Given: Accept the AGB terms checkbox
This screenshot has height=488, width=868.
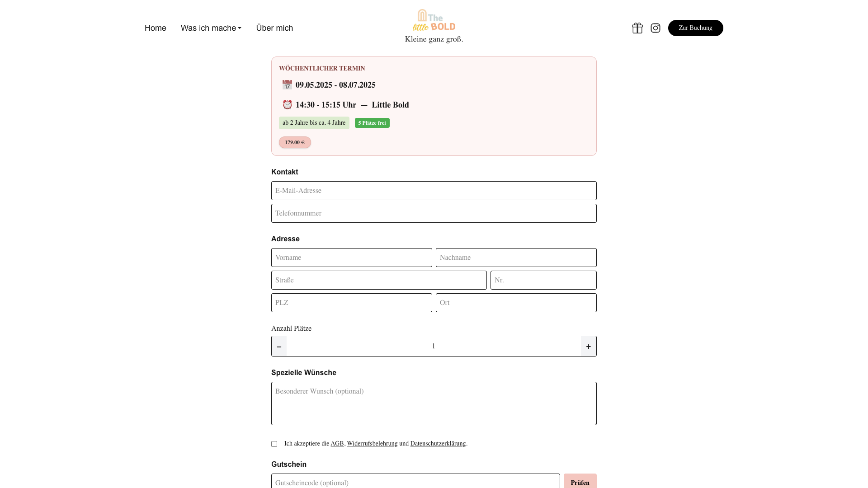Looking at the screenshot, I should [274, 444].
